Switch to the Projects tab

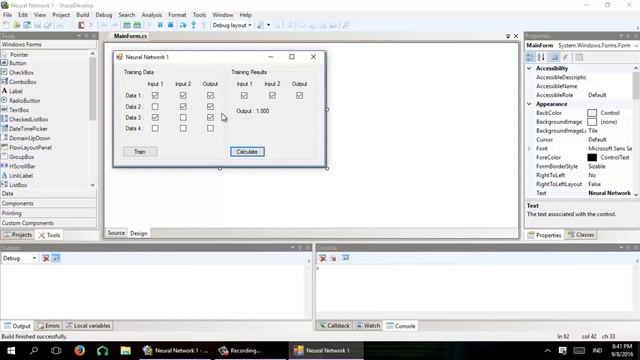click(18, 235)
